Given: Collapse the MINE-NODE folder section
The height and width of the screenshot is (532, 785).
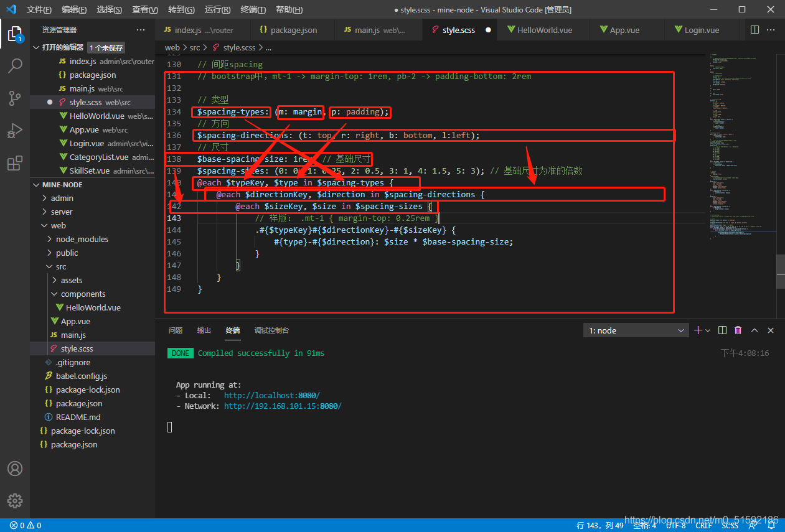Looking at the screenshot, I should [36, 185].
